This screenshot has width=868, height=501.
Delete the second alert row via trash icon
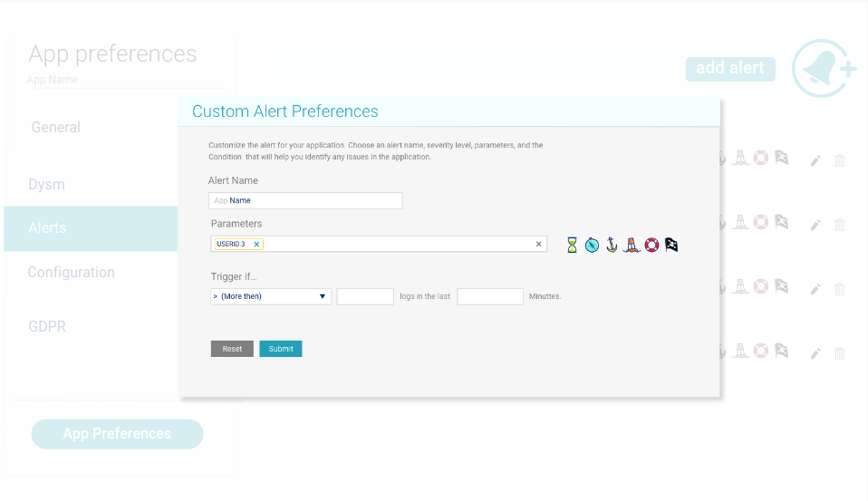(x=840, y=225)
